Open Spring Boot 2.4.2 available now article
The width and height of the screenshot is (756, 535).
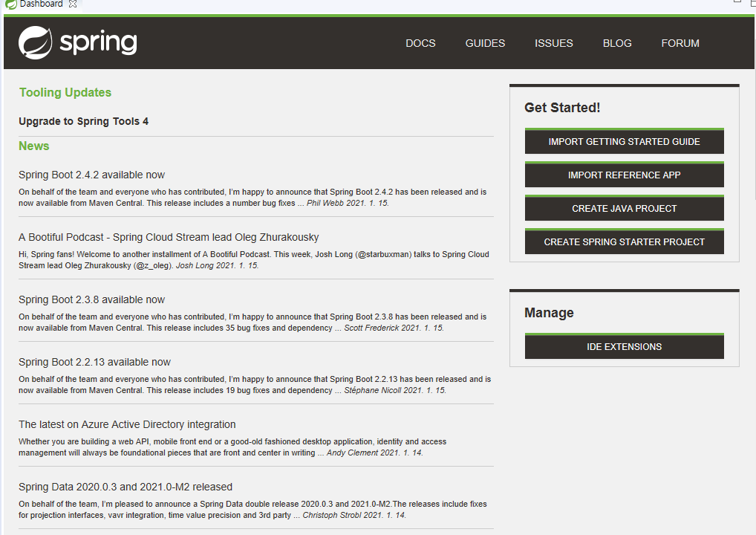coord(91,175)
